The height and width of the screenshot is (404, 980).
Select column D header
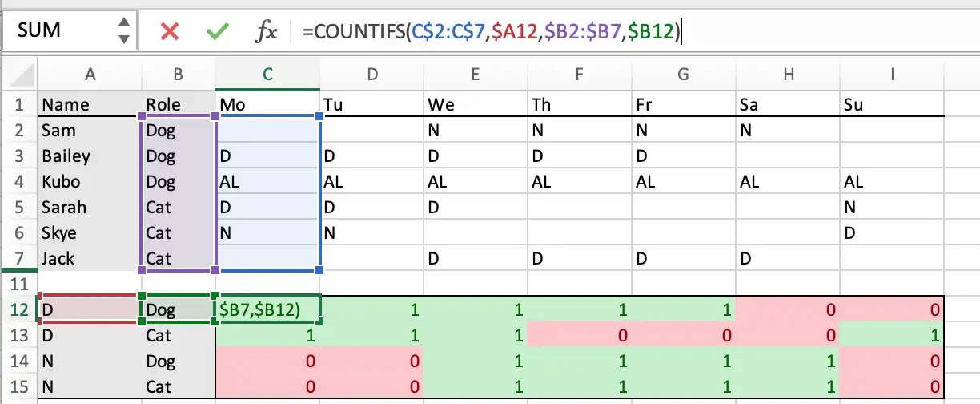pos(372,75)
